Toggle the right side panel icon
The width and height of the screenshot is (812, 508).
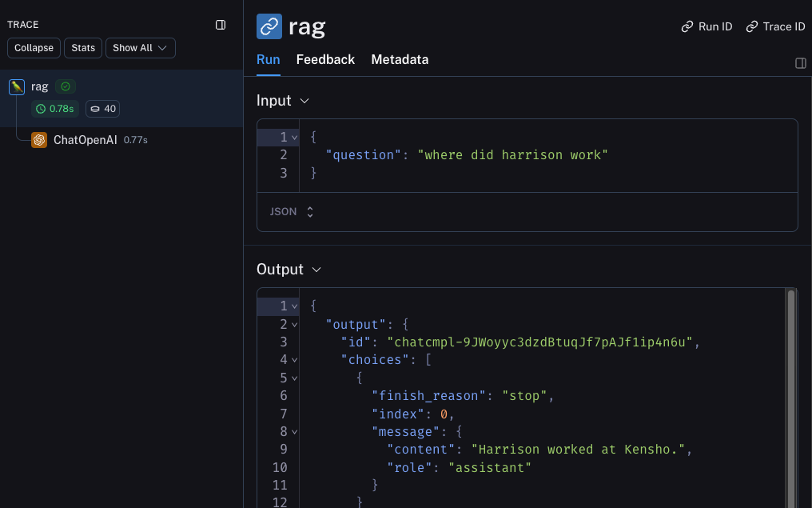[x=801, y=63]
